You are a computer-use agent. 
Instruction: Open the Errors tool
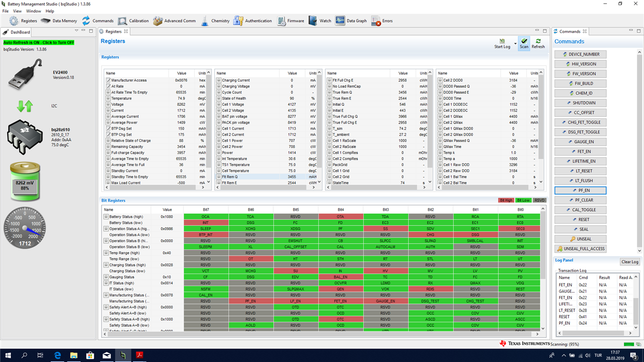click(x=382, y=21)
